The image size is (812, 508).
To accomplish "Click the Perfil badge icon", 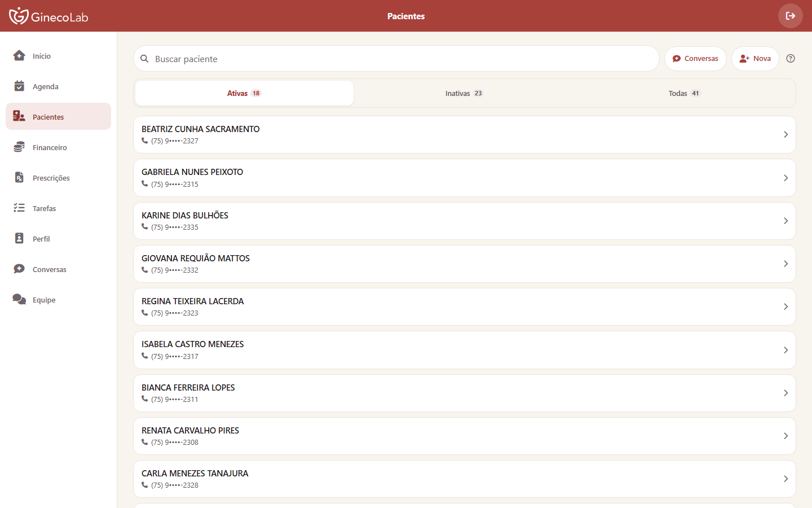I will 19,238.
